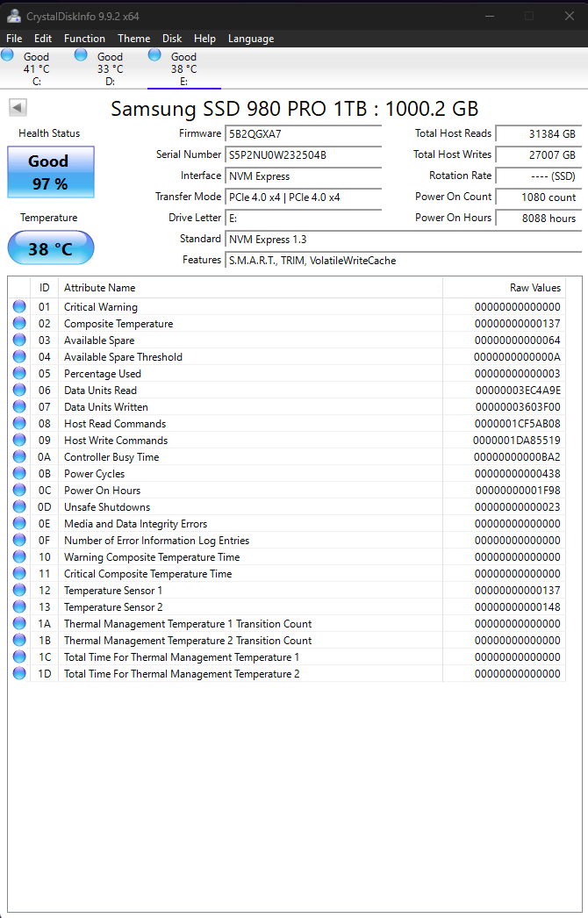Click the 38 °C temperature button
The height and width of the screenshot is (918, 588).
pyautogui.click(x=50, y=247)
